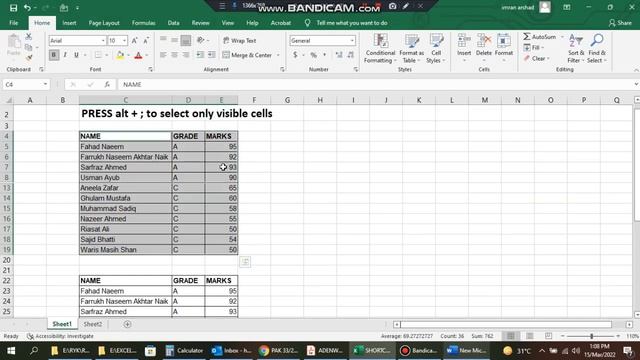Open the Clear dropdown
The width and height of the screenshot is (640, 360).
pos(537,58)
